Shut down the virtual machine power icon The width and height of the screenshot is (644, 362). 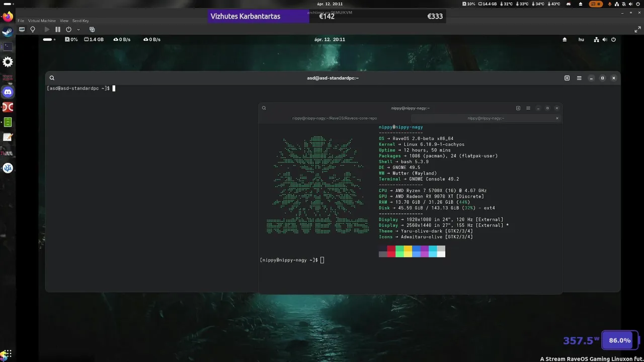[69, 30]
